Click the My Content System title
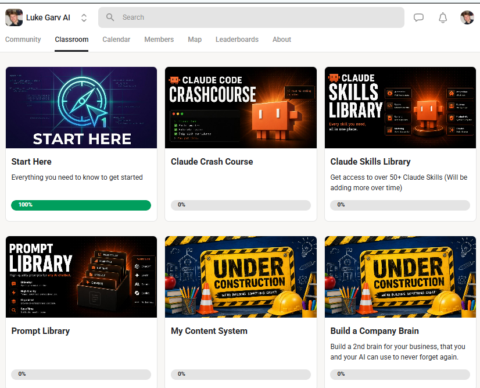This screenshot has width=480, height=388. click(209, 331)
